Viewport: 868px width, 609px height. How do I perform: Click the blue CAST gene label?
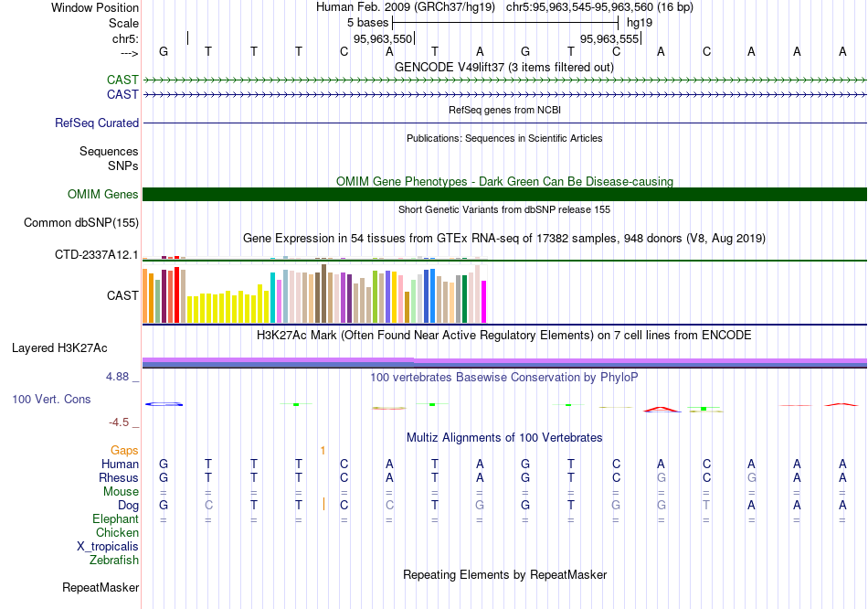tap(122, 94)
